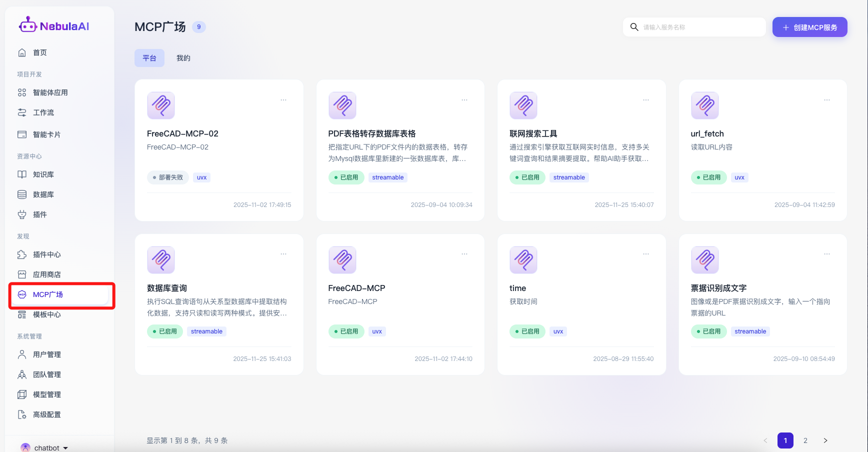The height and width of the screenshot is (452, 868).
Task: Go to 工作流 workflow in sidebar
Action: click(43, 112)
